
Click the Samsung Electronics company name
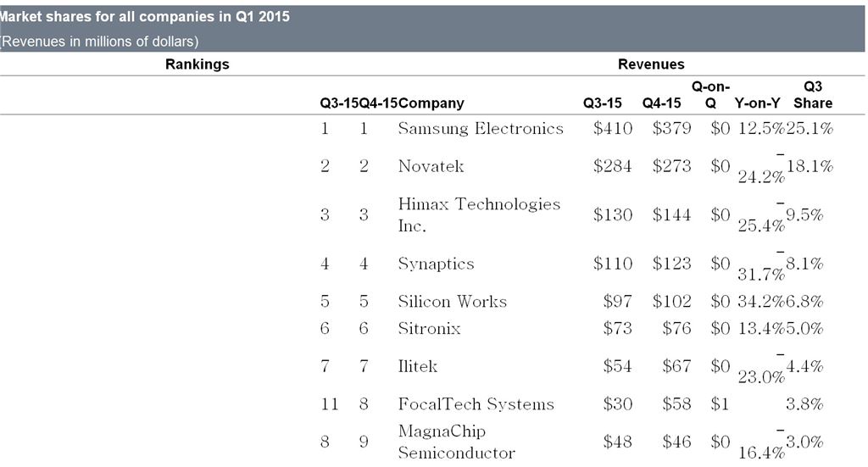point(481,129)
